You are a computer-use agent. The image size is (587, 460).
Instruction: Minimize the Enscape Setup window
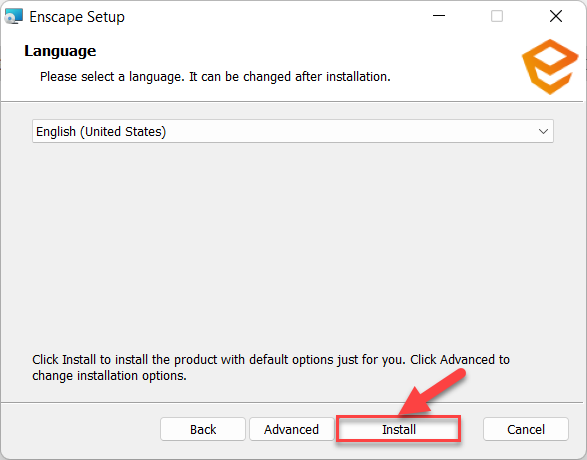coord(439,16)
